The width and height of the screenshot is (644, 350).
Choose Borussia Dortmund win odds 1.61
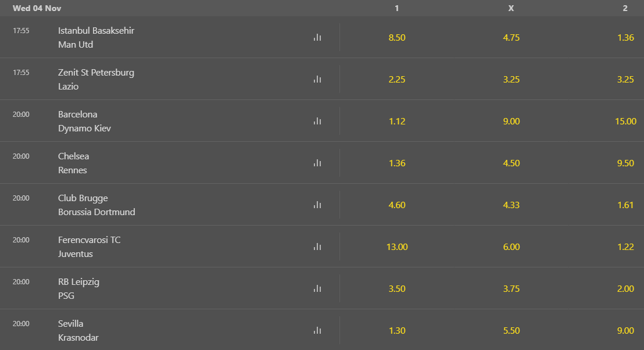tap(625, 205)
